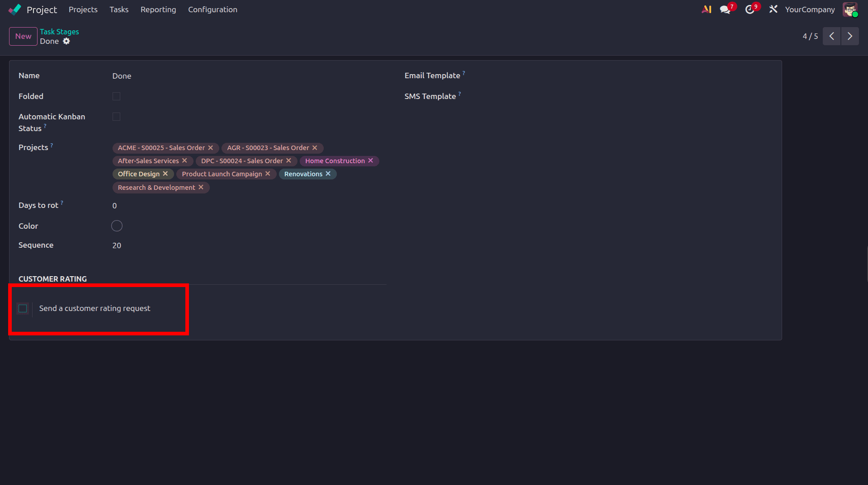Show help tooltip for Days to rot
This screenshot has height=485, width=868.
pos(62,203)
